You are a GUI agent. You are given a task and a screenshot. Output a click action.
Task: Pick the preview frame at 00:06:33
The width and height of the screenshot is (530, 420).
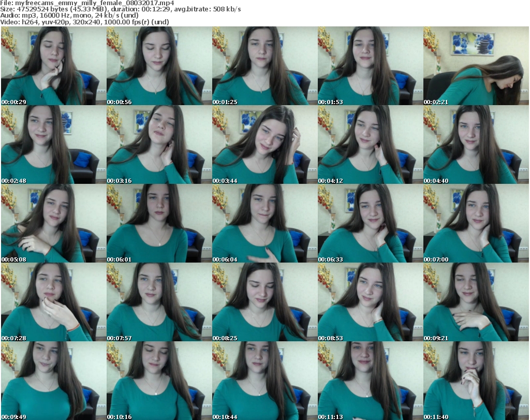370,223
